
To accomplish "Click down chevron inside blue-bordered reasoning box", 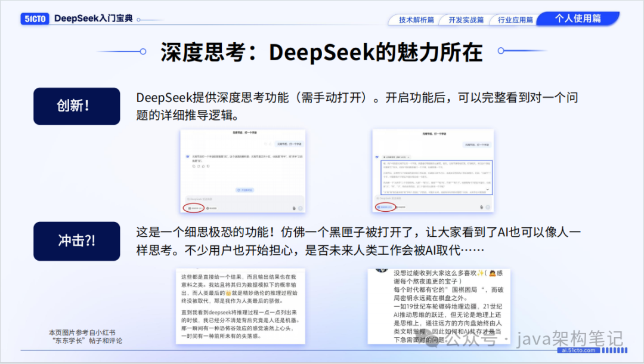I will pyautogui.click(x=488, y=189).
